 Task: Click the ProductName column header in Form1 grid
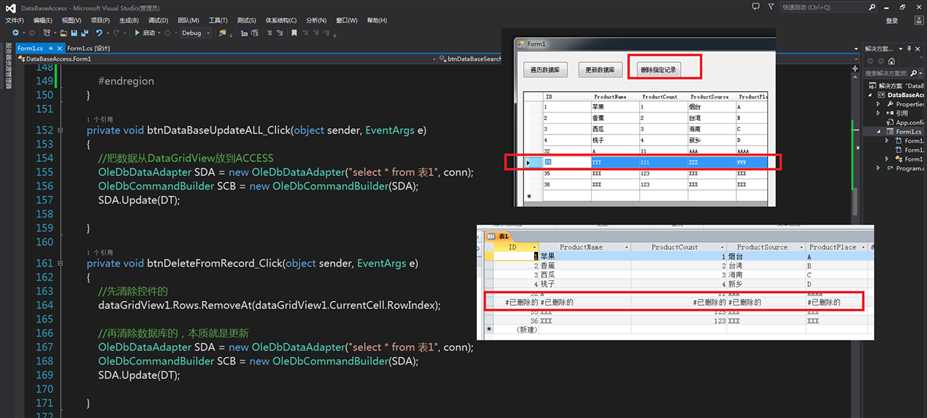(x=615, y=96)
